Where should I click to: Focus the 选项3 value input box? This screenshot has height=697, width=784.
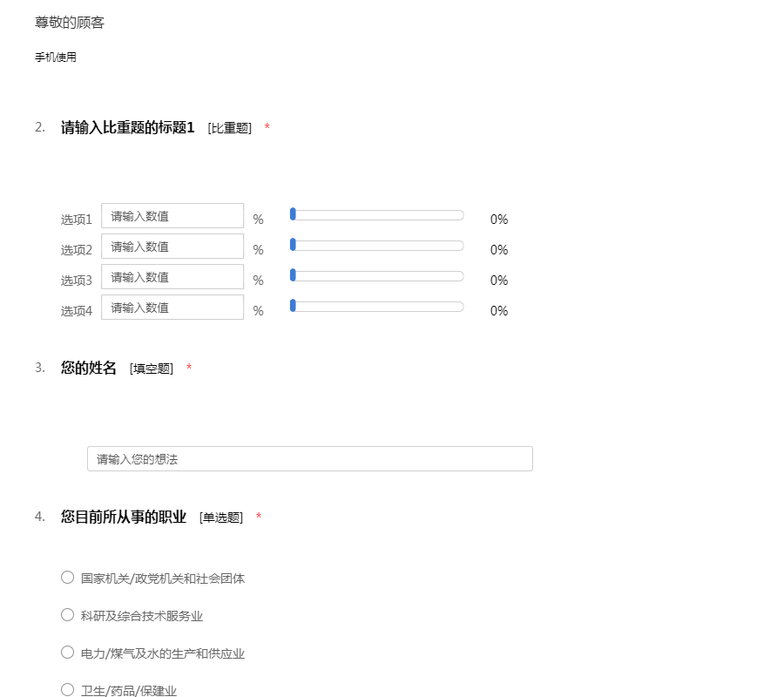172,277
